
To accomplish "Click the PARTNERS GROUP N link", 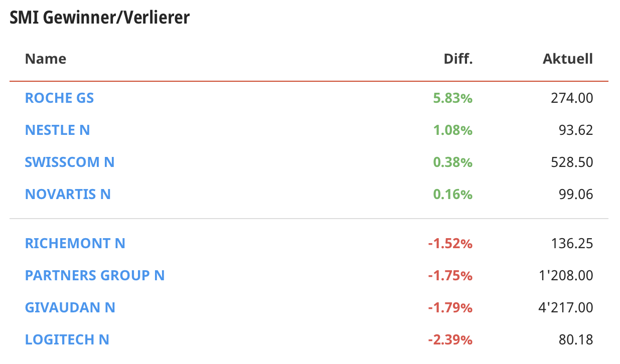I will coord(95,276).
